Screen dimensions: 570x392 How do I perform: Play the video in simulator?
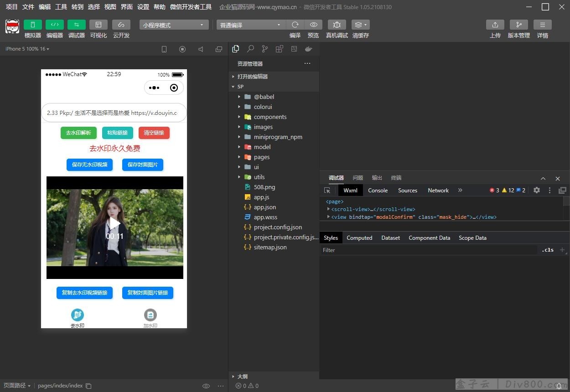point(114,224)
